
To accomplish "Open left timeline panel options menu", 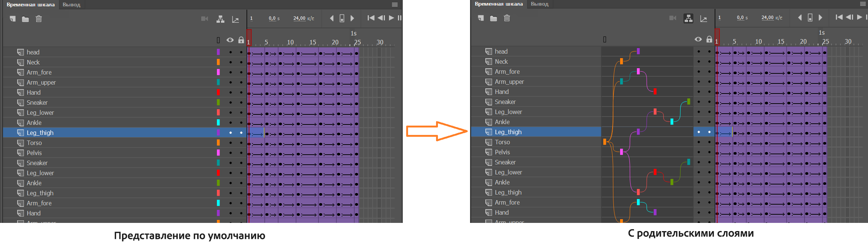I will pyautogui.click(x=395, y=4).
